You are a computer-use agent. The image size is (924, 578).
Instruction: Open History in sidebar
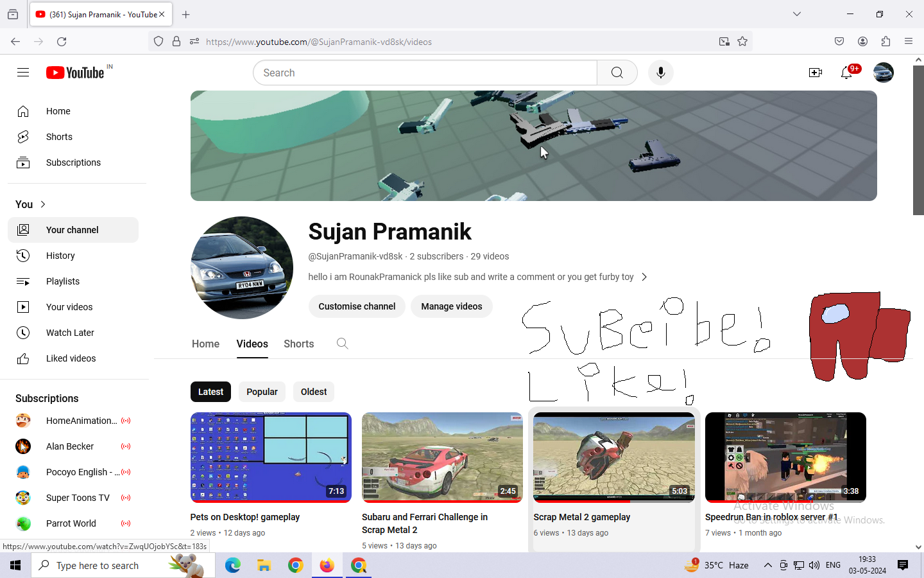[x=73, y=256]
